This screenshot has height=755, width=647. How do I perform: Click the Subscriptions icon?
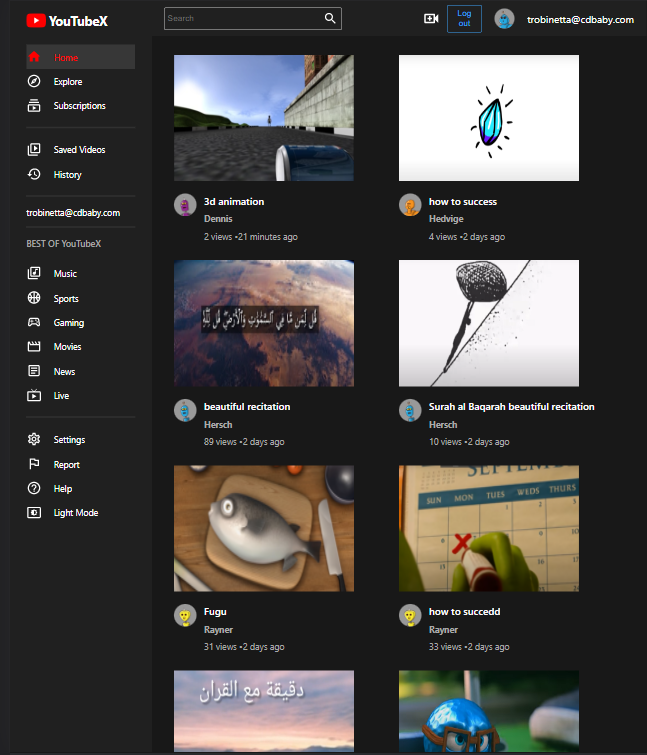(x=34, y=105)
